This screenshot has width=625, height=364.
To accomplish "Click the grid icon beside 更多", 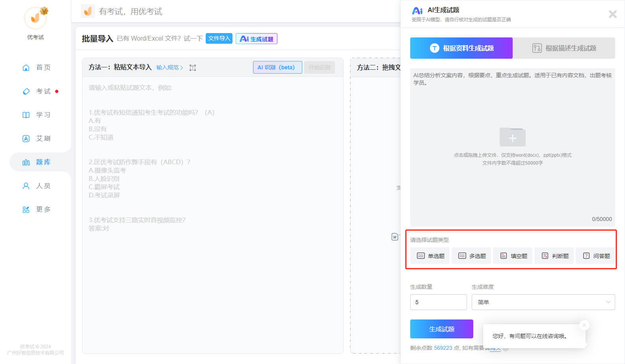I will (x=26, y=210).
